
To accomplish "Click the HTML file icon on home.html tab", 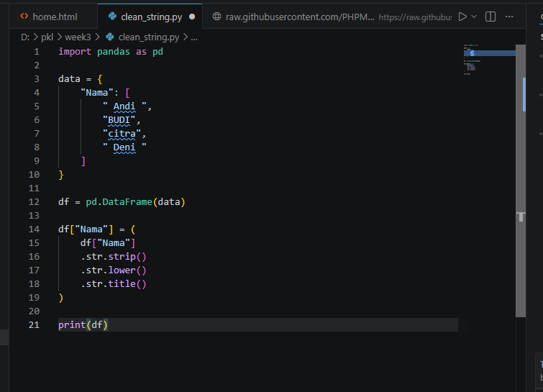I will (x=24, y=17).
